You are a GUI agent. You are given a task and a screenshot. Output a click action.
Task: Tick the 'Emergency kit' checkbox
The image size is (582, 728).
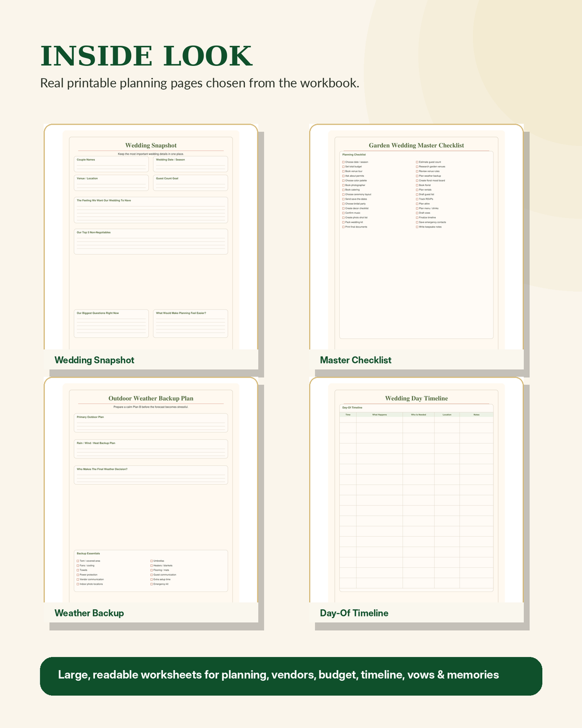151,584
